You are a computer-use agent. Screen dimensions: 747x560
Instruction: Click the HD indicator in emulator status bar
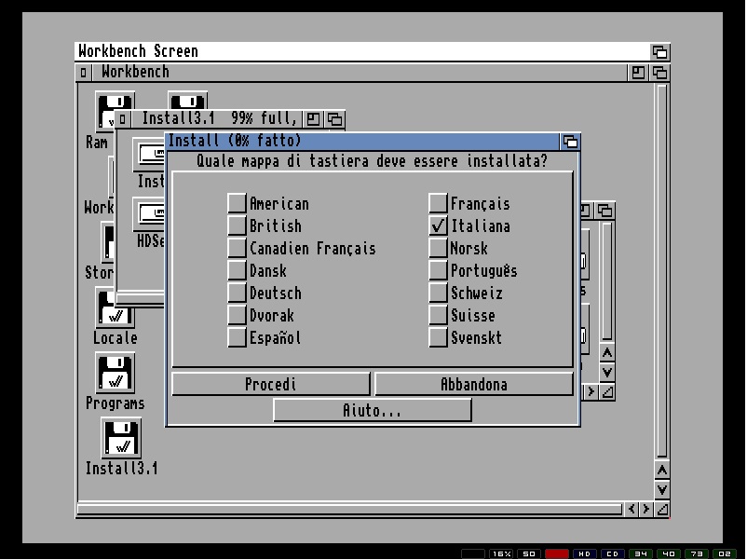[585, 553]
